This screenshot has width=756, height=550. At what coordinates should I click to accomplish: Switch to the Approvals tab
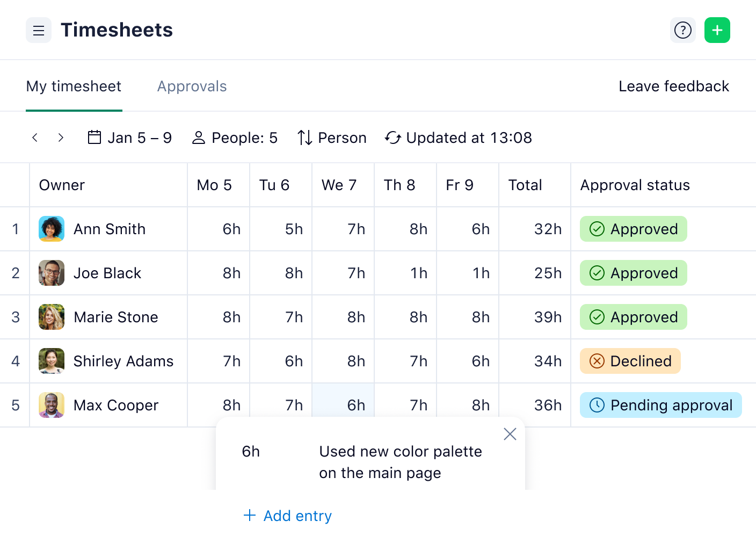point(192,86)
